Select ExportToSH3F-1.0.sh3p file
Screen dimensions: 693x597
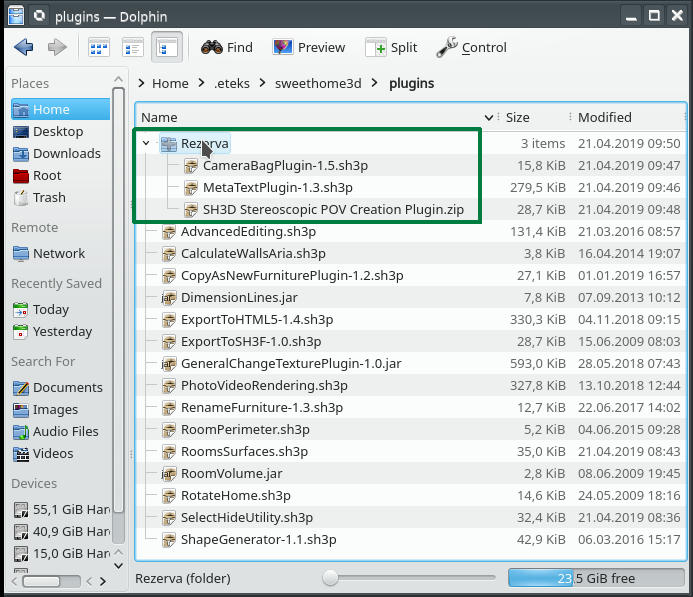[x=251, y=342]
